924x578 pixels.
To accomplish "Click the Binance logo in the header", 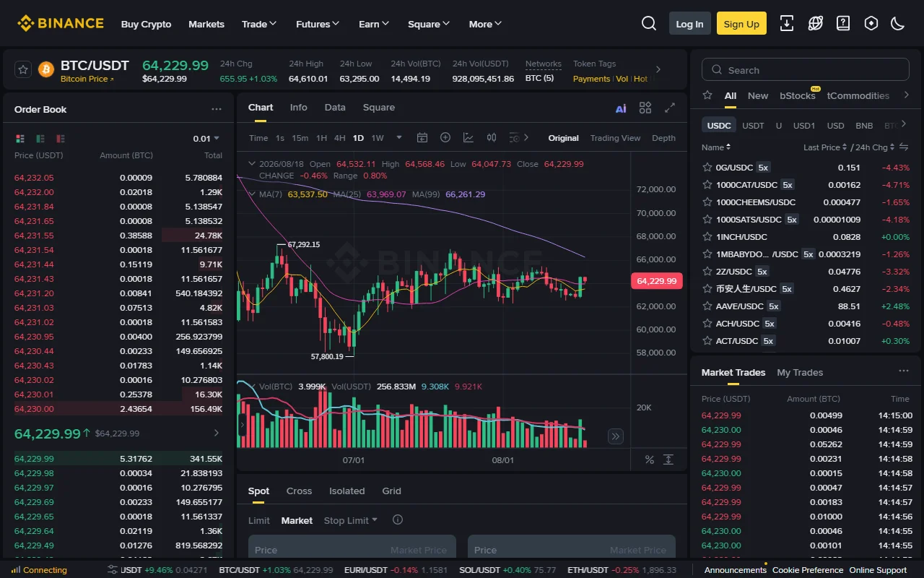I will pos(61,23).
